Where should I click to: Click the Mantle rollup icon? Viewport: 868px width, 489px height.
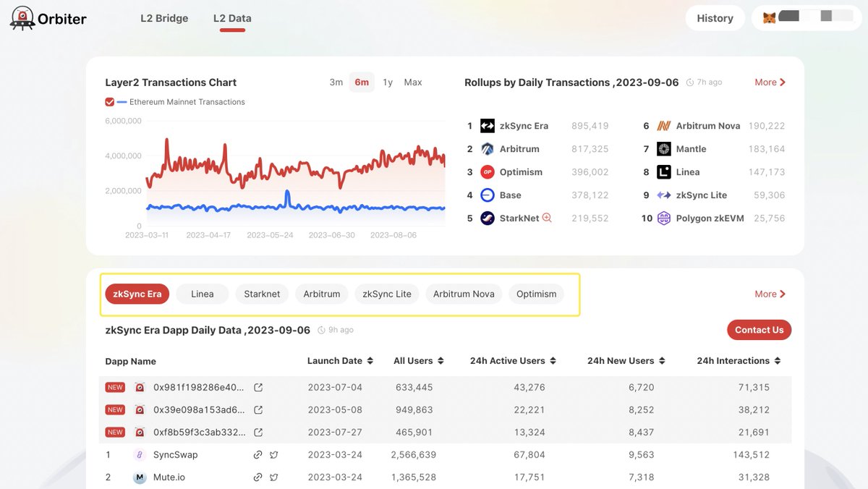click(664, 149)
